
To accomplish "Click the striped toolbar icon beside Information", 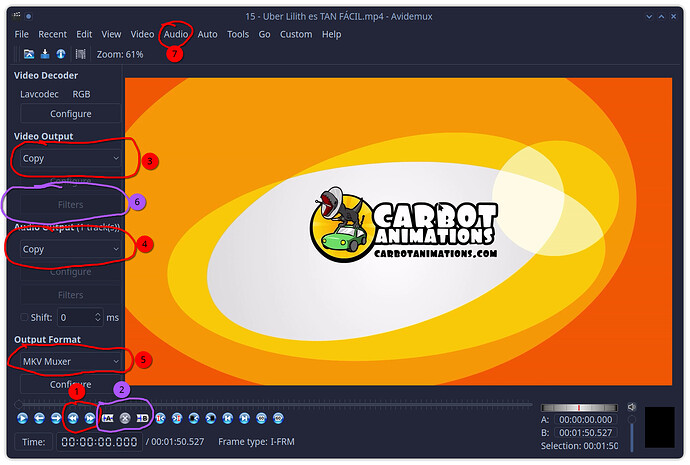I will (x=80, y=54).
